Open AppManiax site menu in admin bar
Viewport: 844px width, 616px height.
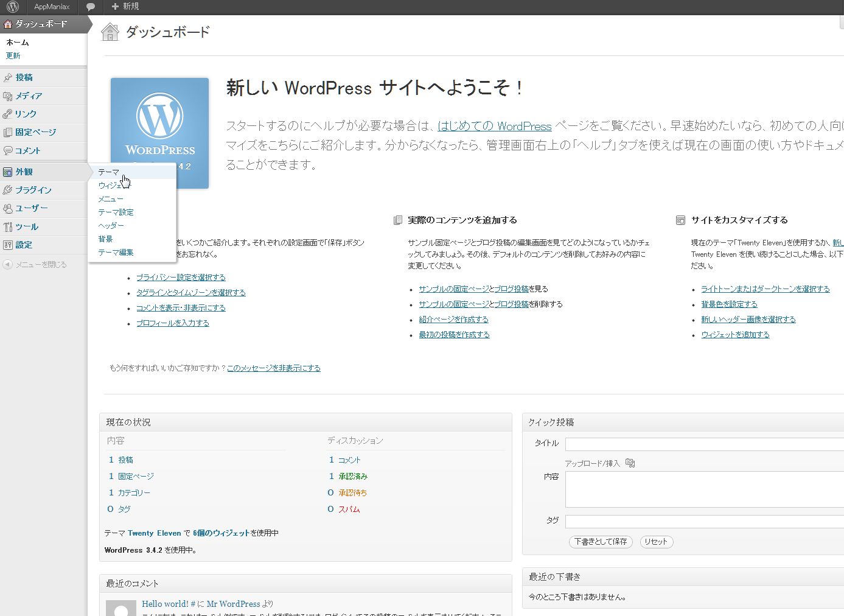click(52, 7)
